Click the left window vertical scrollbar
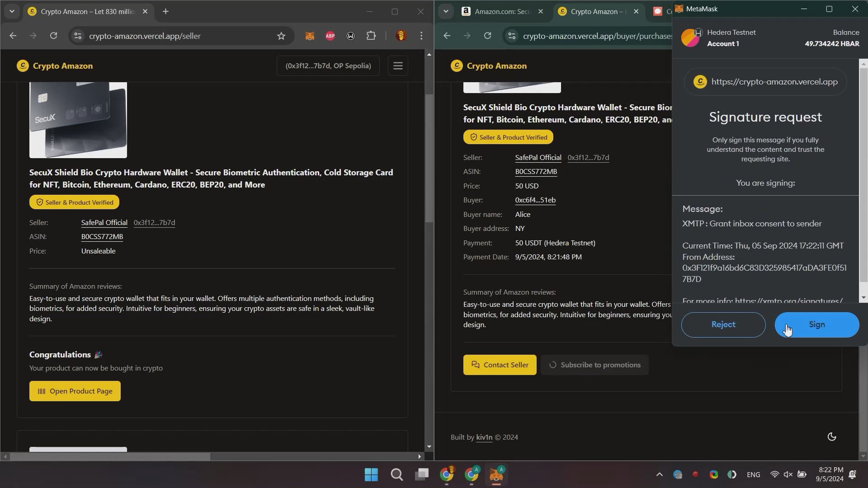The width and height of the screenshot is (868, 488). 429,158
